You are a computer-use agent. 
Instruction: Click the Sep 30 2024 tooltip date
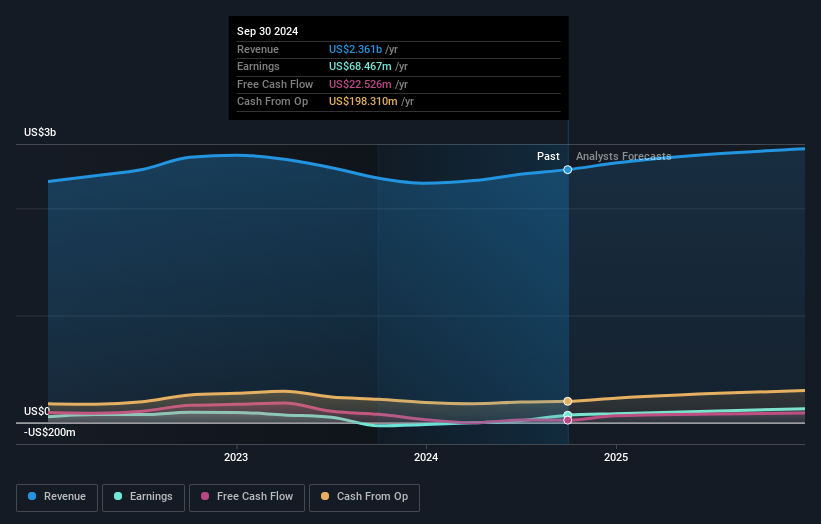(268, 31)
